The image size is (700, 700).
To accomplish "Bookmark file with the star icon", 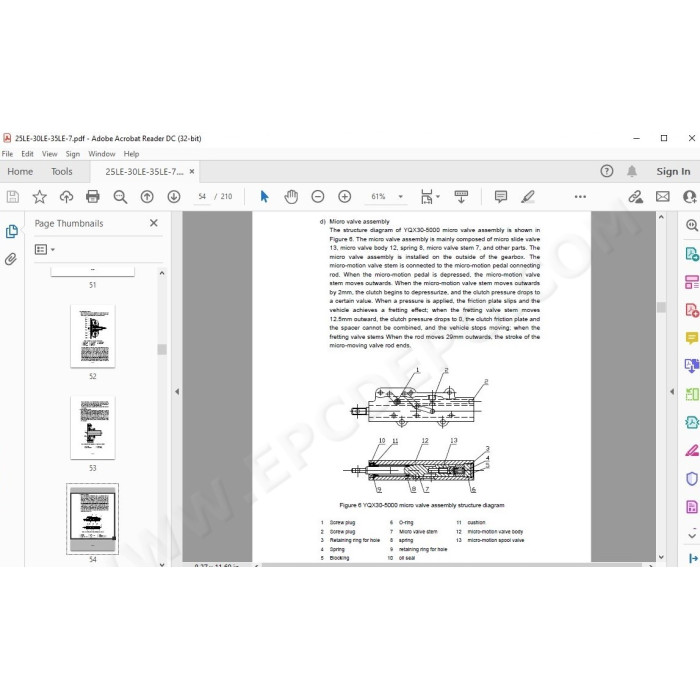I will 39,196.
